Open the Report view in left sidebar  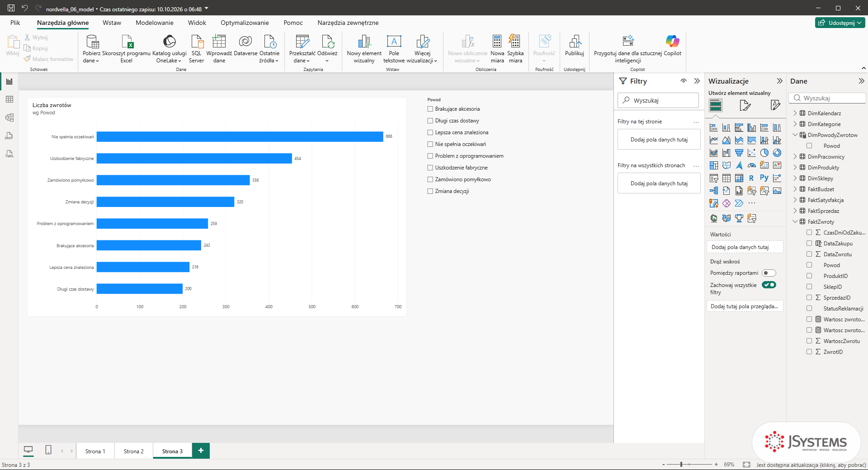pyautogui.click(x=9, y=81)
